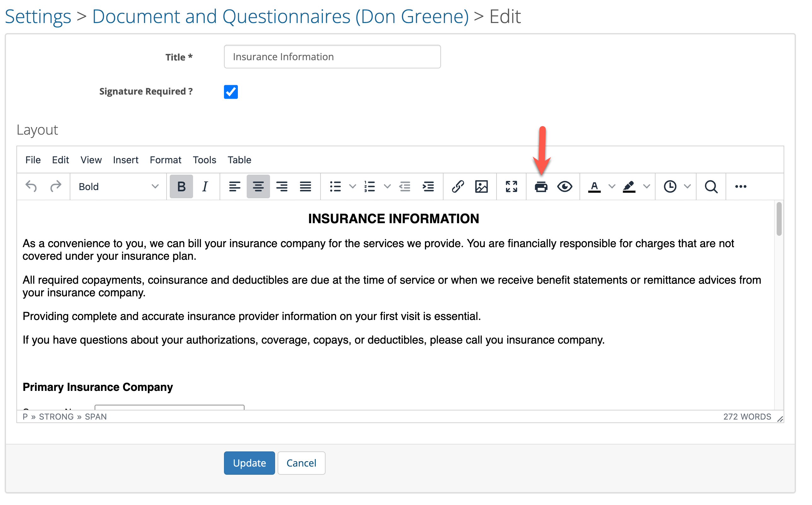Toggle Italic formatting button
The width and height of the screenshot is (812, 505).
click(x=205, y=187)
